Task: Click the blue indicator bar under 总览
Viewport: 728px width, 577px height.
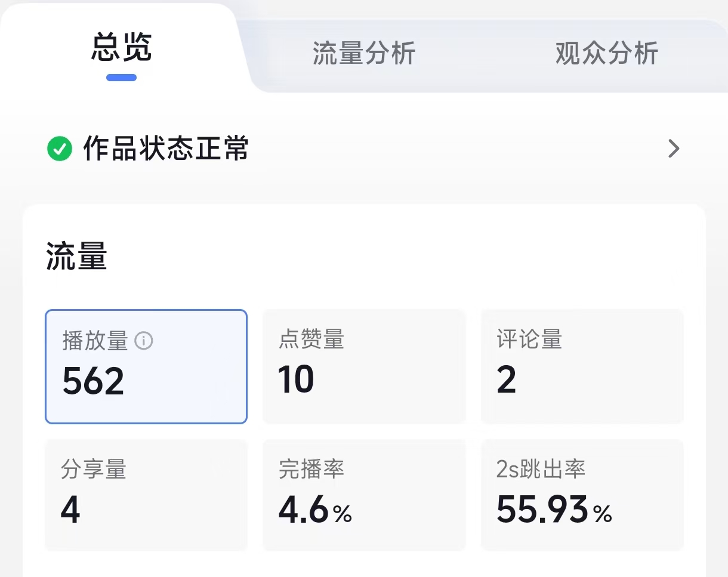Action: click(122, 78)
